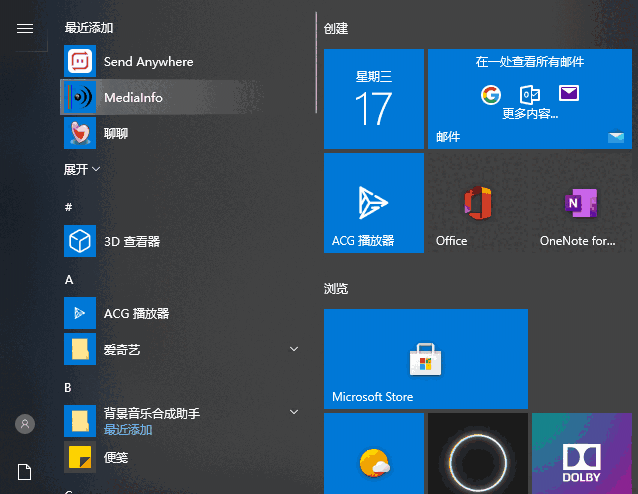
Task: Click the 创建 tile group header
Action: click(x=336, y=28)
